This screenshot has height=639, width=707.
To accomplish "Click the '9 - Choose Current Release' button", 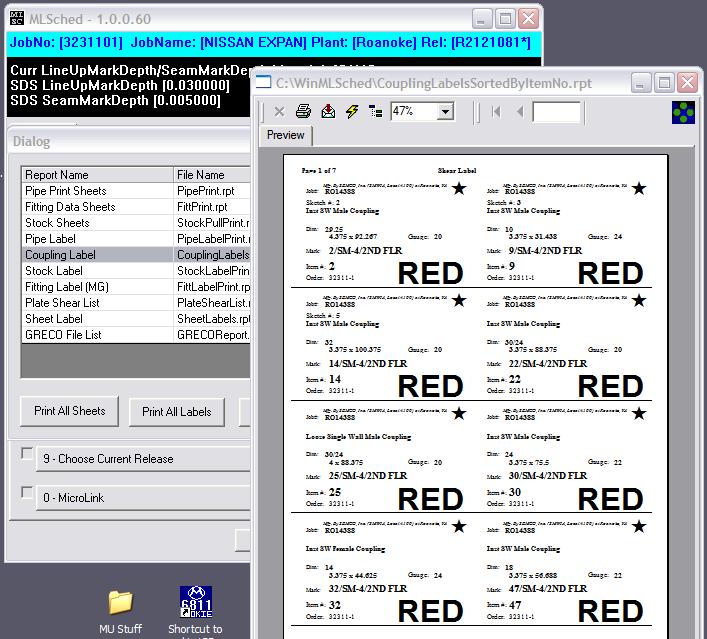I will [x=143, y=459].
